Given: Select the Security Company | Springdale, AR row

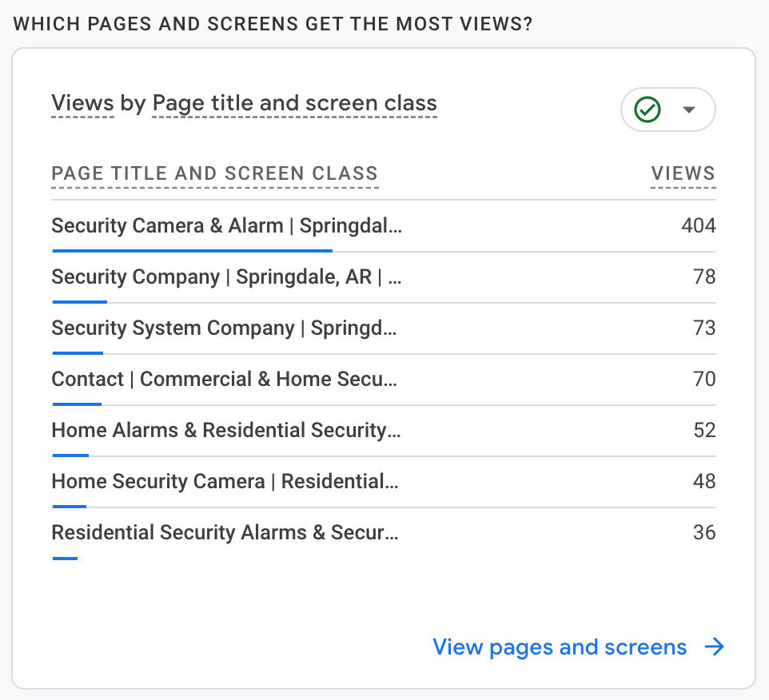Looking at the screenshot, I should pos(226,277).
